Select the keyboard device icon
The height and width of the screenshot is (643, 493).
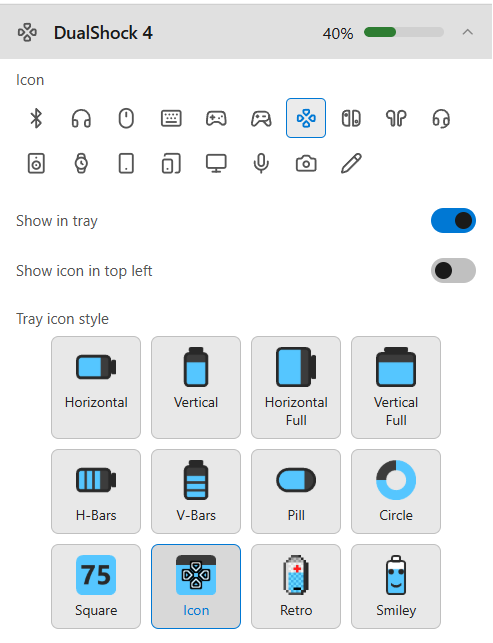[x=171, y=118]
